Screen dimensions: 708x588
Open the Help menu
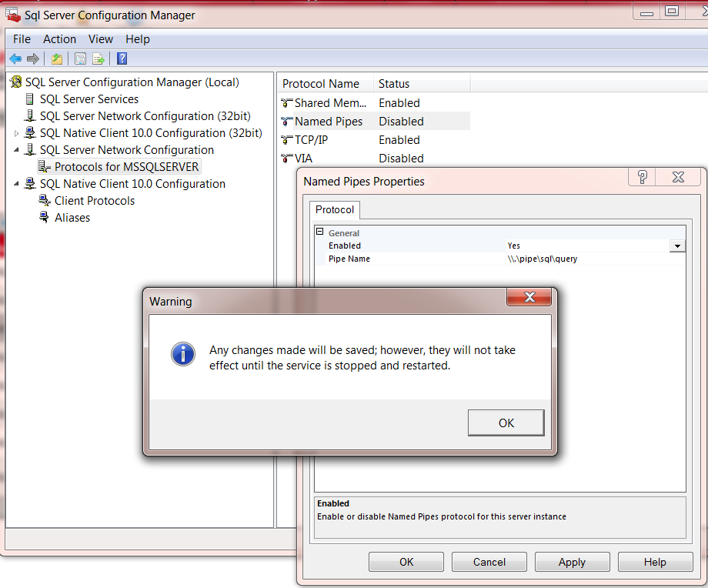[137, 39]
